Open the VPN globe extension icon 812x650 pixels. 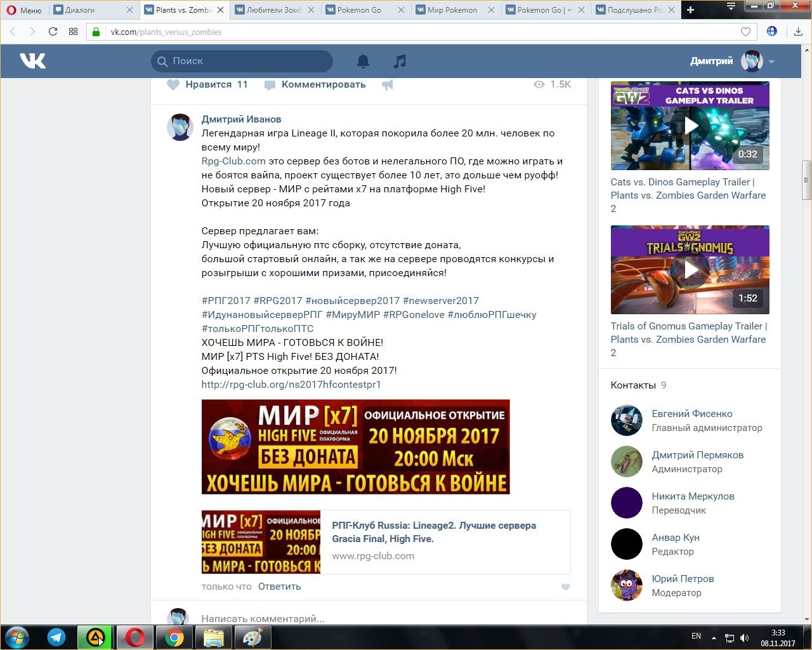coord(772,31)
